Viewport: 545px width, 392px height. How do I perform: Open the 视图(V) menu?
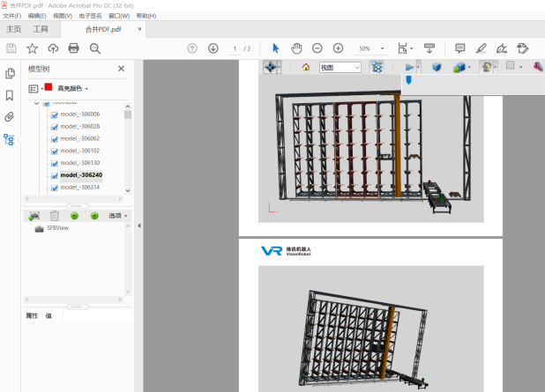coord(63,16)
